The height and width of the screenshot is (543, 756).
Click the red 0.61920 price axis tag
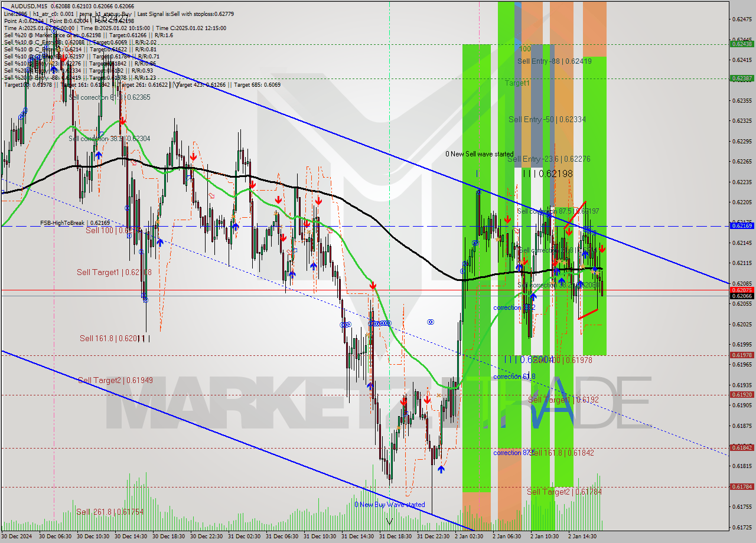(x=741, y=394)
